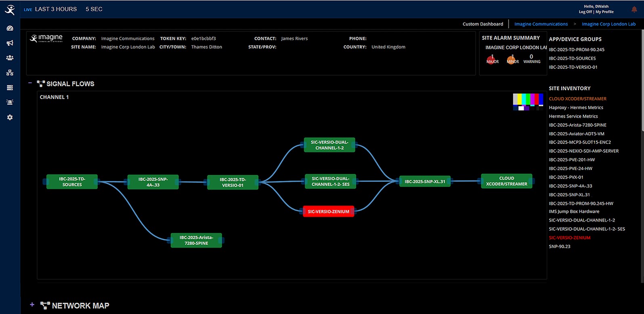Click the Log Off link
The height and width of the screenshot is (314, 644).
[585, 12]
